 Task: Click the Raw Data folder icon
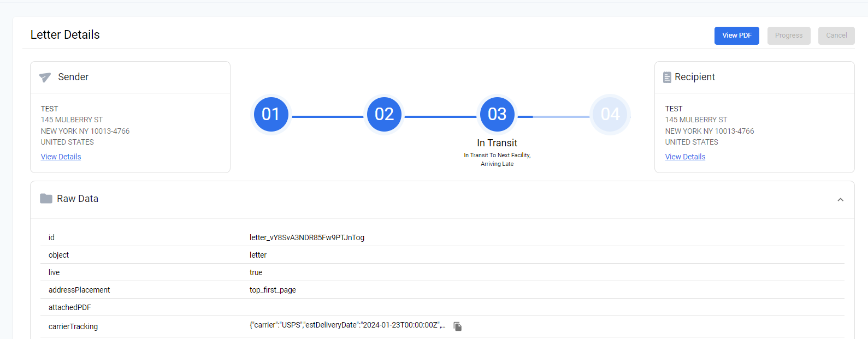(x=46, y=199)
